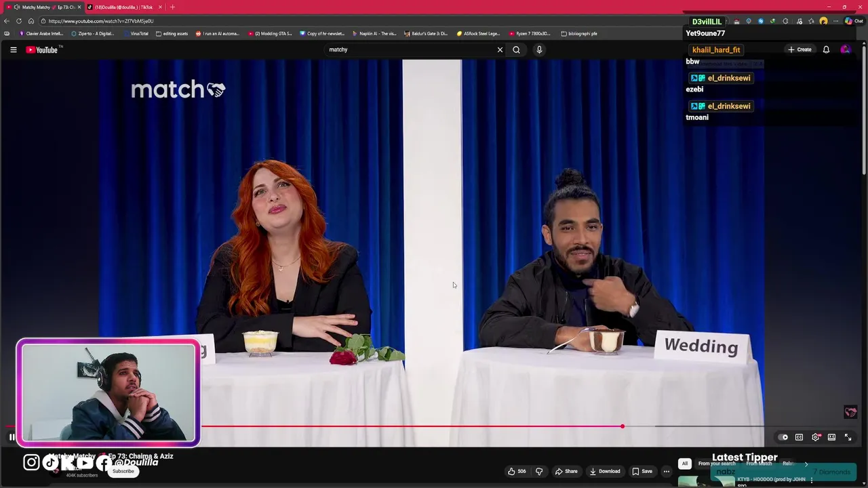Open ASRock Steel Lege... bookmark
Screen dimensions: 868x488
click(x=479, y=33)
